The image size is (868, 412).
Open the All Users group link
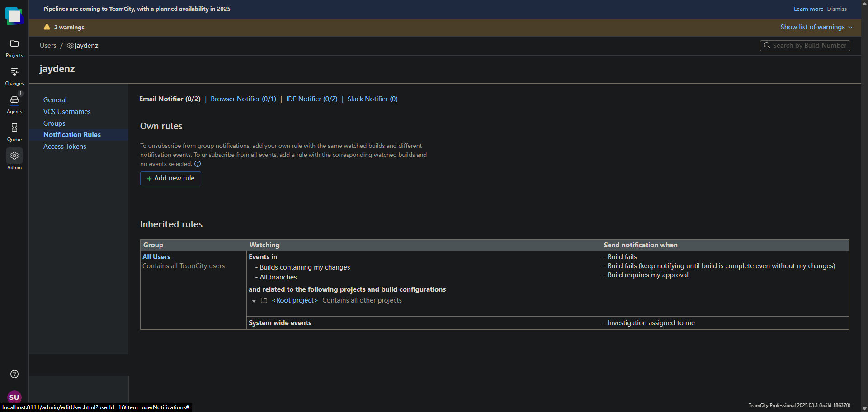tap(156, 257)
